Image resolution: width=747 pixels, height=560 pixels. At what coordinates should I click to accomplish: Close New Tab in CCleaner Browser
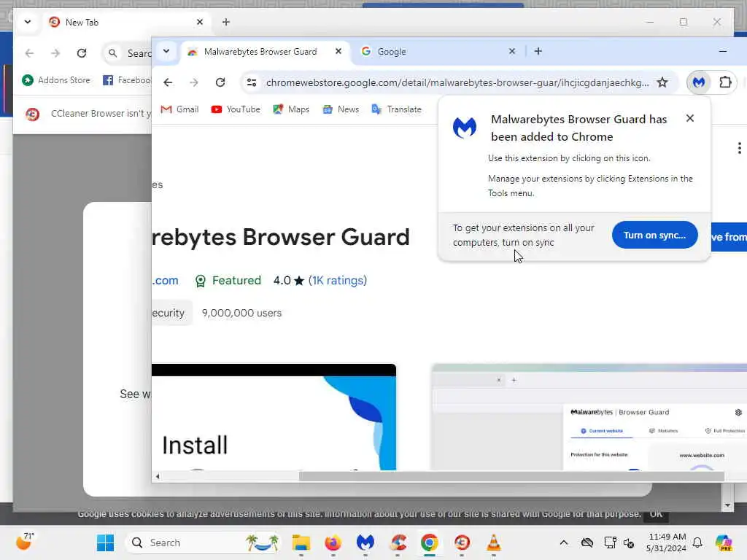click(200, 22)
